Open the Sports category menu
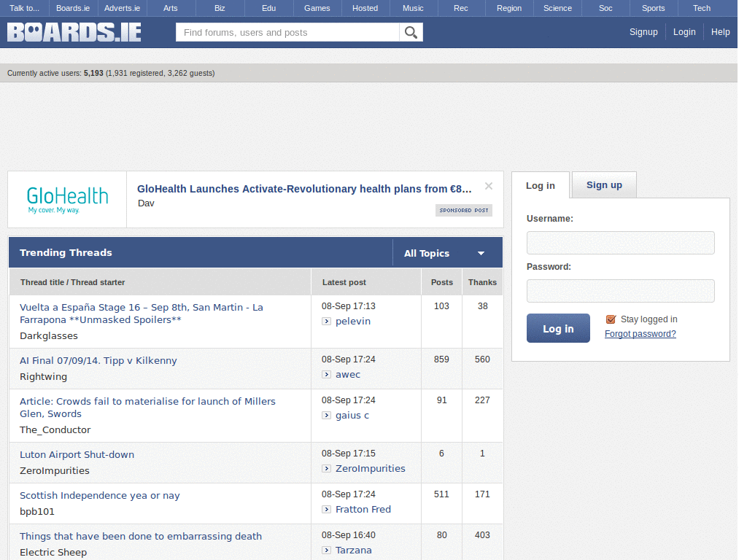This screenshot has width=747, height=560. pyautogui.click(x=653, y=8)
